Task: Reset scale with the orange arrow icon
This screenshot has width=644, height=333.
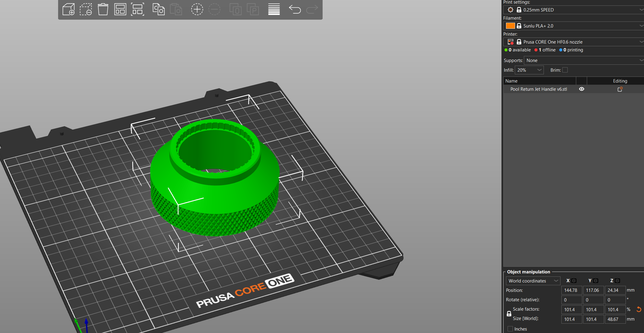Action: pos(639,309)
